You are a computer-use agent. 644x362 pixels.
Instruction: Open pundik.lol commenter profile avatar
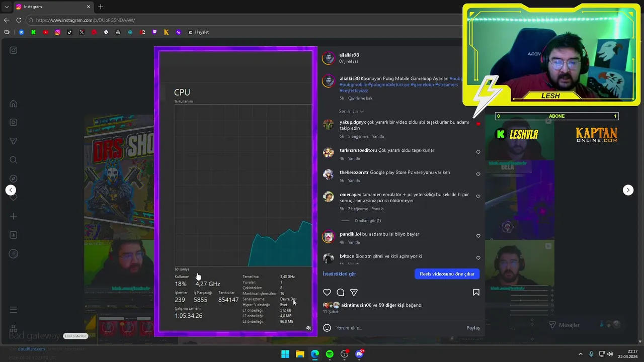pyautogui.click(x=329, y=236)
